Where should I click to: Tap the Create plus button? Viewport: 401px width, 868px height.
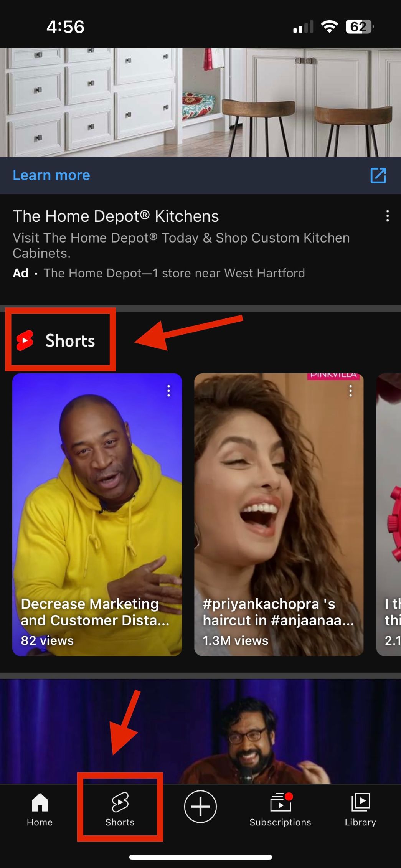coord(200,807)
